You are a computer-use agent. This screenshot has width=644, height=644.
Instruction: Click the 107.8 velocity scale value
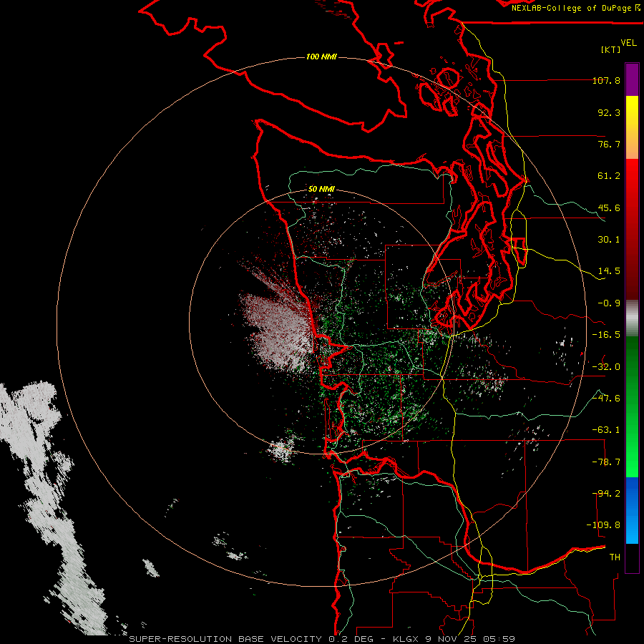point(606,80)
